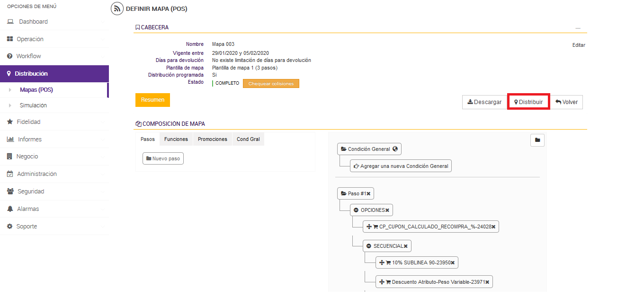Collapse the Cabecera panel with the dash
Viewport: 644px width, 297px height.
[x=578, y=28]
